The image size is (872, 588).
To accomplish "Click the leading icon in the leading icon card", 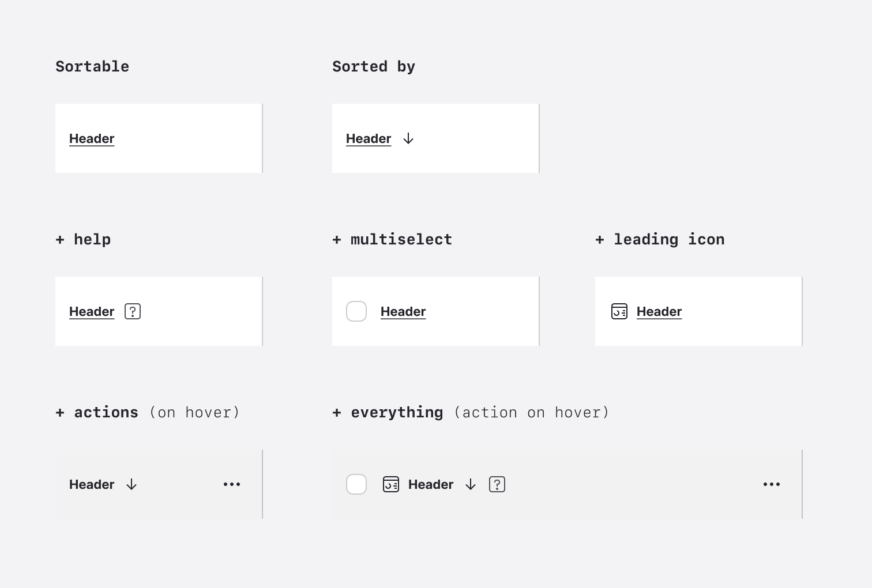I will pyautogui.click(x=619, y=311).
